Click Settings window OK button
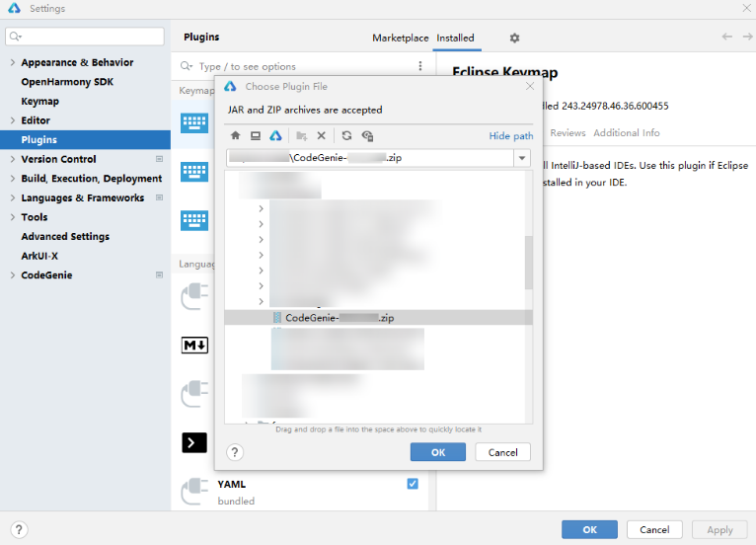 [589, 529]
